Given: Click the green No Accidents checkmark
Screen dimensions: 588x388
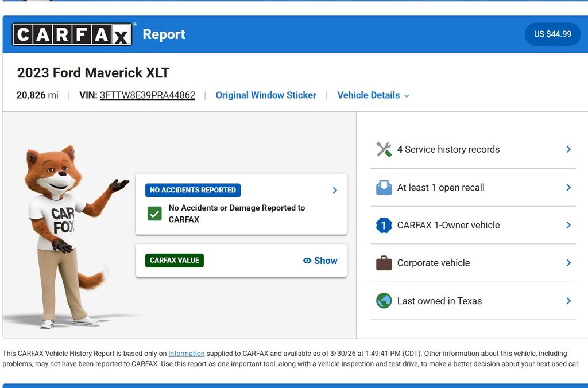Looking at the screenshot, I should pos(154,214).
